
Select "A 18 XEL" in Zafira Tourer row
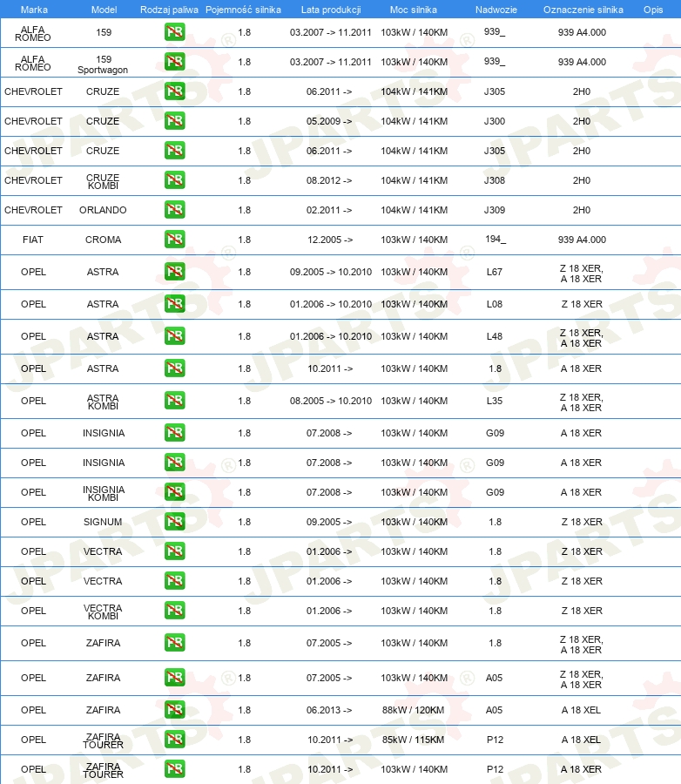(581, 740)
